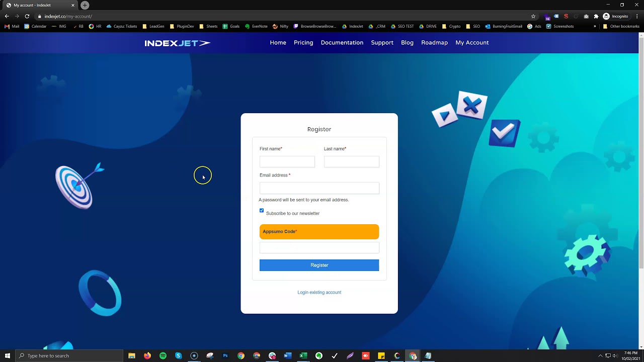This screenshot has height=362, width=644.
Task: Open the IndexJet bookmark
Action: pos(353,26)
